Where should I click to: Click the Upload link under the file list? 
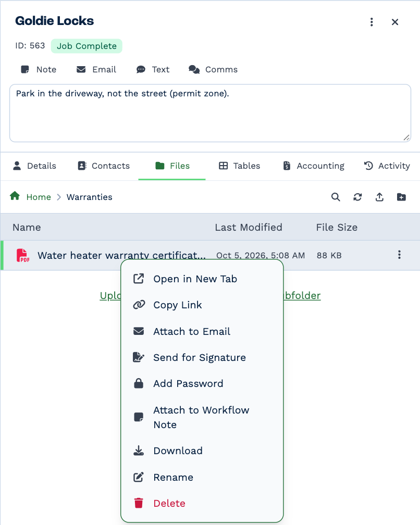pyautogui.click(x=110, y=296)
